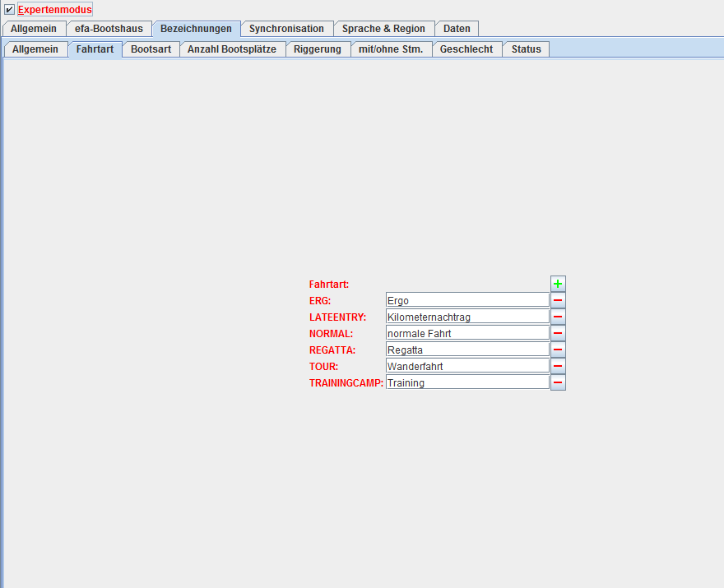
Task: Open the Anzahl Bootsplätze sub-tab
Action: pyautogui.click(x=232, y=49)
